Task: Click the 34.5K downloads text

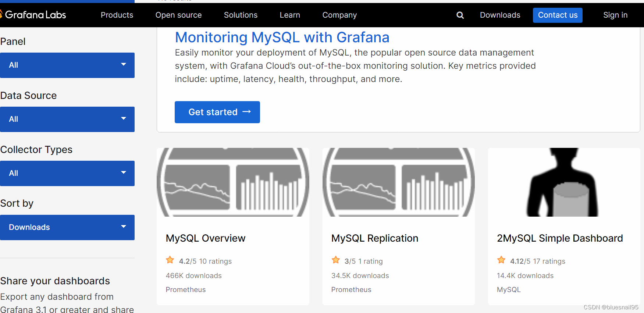Action: (x=360, y=275)
